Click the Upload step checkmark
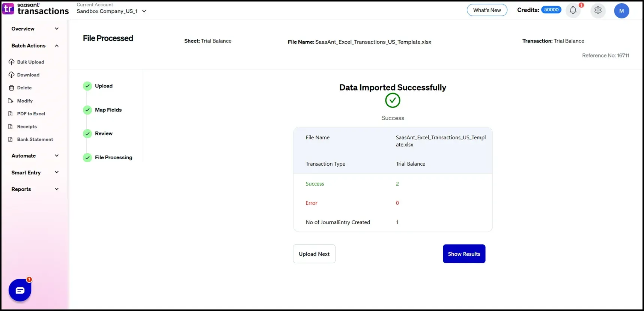 coord(87,86)
